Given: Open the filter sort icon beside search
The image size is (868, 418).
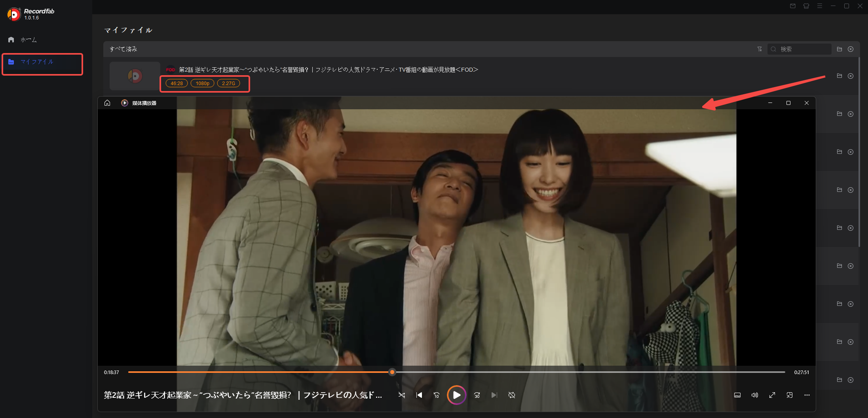Looking at the screenshot, I should point(760,49).
